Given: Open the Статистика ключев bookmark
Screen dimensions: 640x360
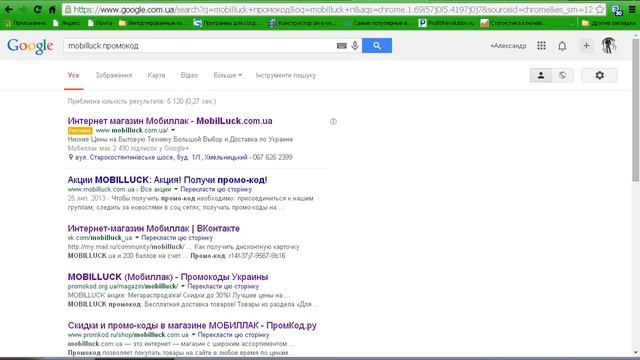Looking at the screenshot, I should [512, 23].
